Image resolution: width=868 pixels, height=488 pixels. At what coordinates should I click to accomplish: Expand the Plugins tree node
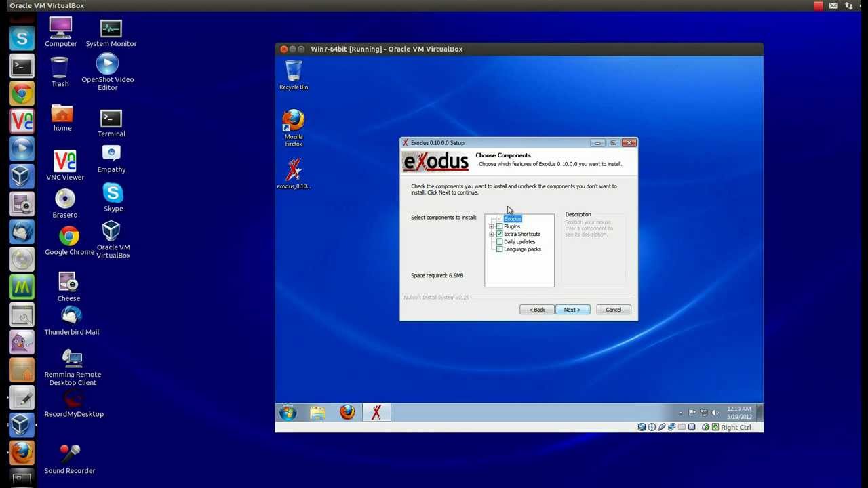(492, 226)
